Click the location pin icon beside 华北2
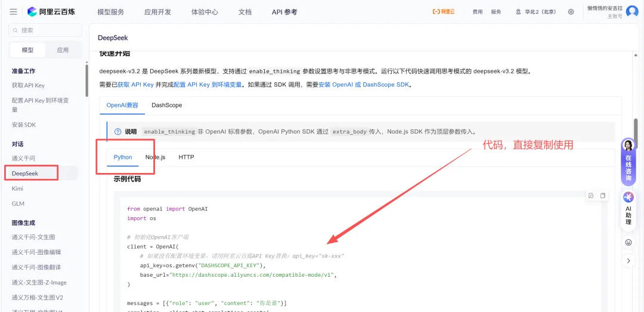The height and width of the screenshot is (312, 644). [x=518, y=12]
